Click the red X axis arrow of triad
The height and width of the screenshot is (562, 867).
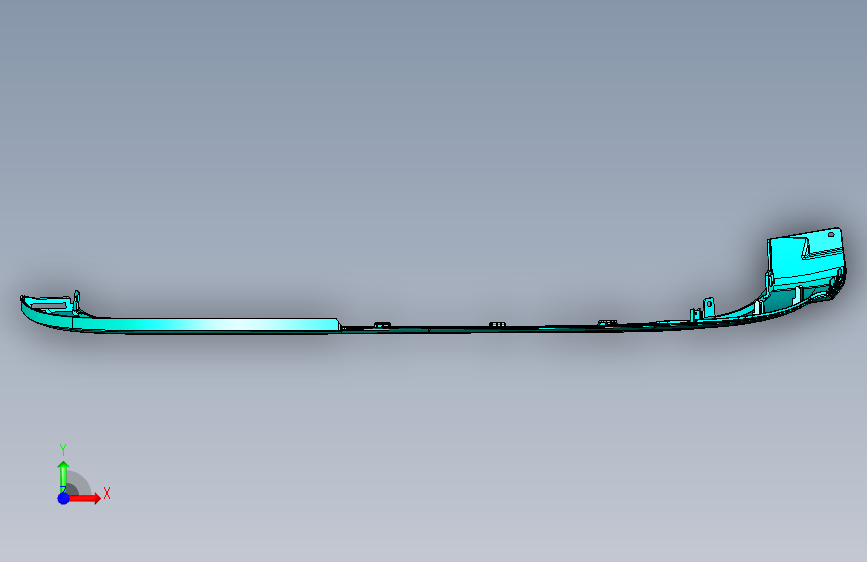(84, 498)
